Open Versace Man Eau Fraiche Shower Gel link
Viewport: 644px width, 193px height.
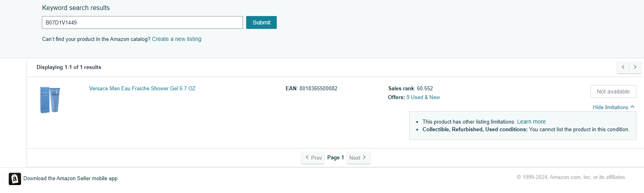[x=142, y=88]
